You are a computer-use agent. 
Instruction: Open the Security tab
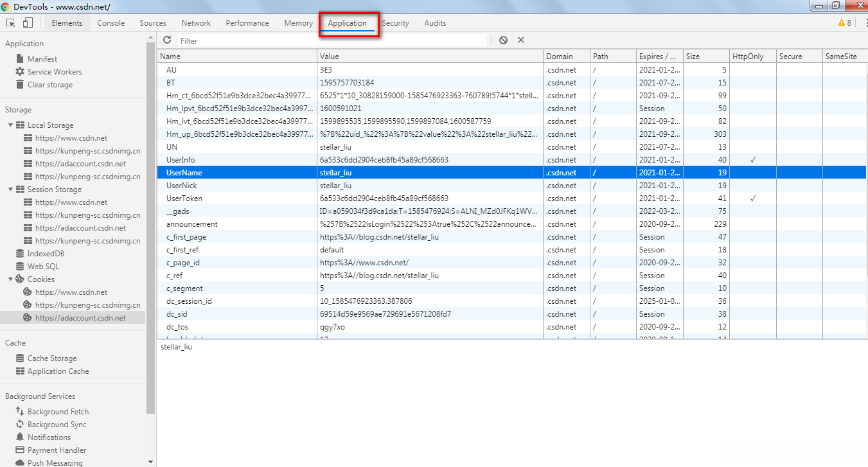395,23
